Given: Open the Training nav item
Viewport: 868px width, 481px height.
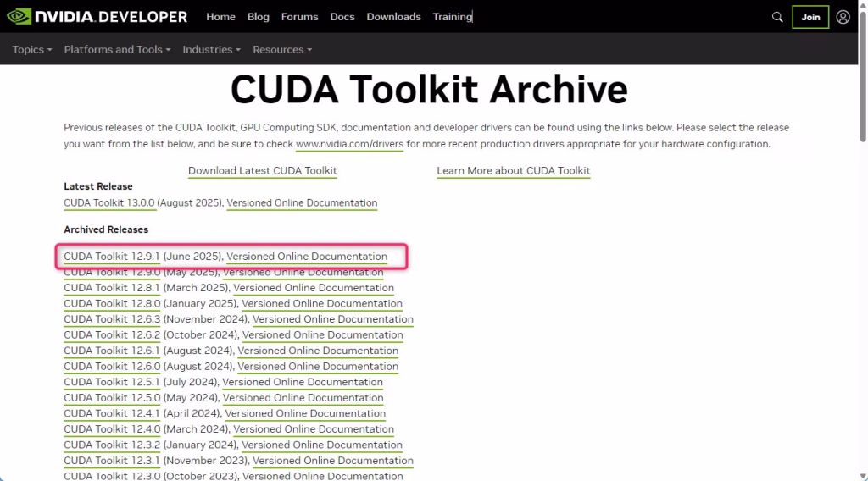Looking at the screenshot, I should tap(453, 17).
